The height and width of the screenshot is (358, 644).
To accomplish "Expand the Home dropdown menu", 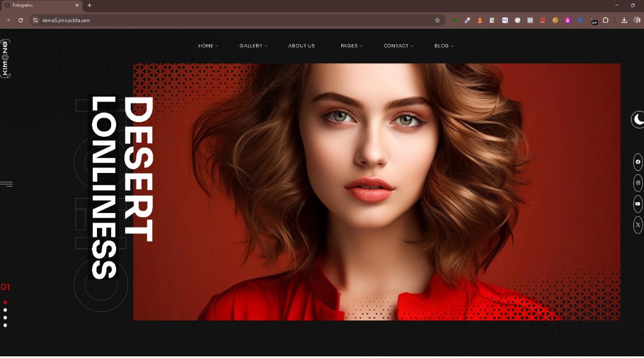I will tap(208, 46).
